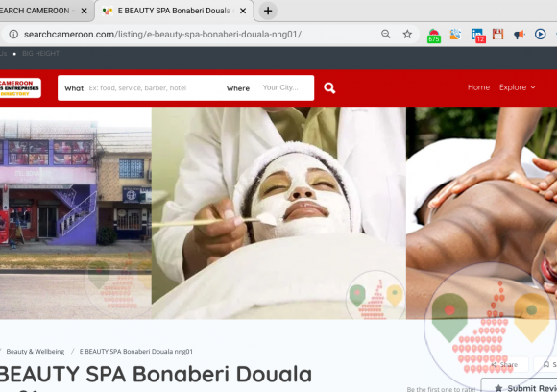Go to Home in the red navigation bar

478,87
